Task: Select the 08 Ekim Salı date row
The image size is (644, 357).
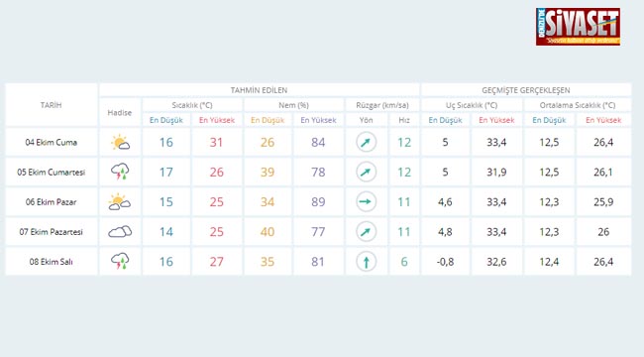Action: point(51,262)
